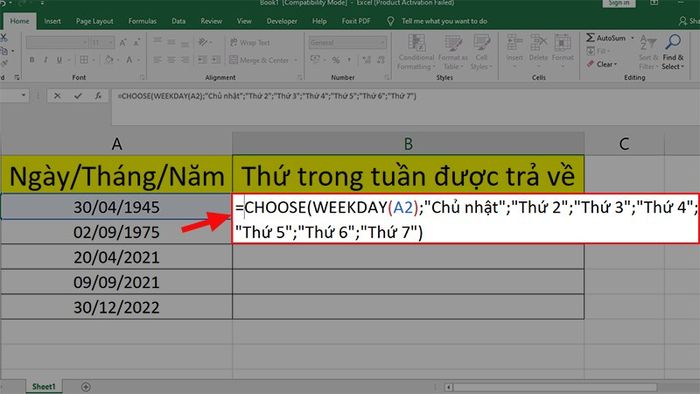Open Sort & Filter menu
This screenshot has width=700, height=394.
click(648, 52)
